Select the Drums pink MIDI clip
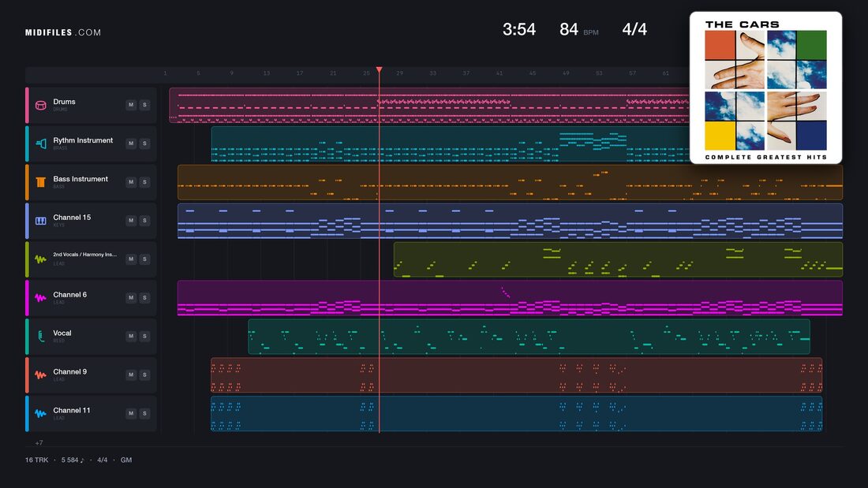This screenshot has width=868, height=488. 429,105
